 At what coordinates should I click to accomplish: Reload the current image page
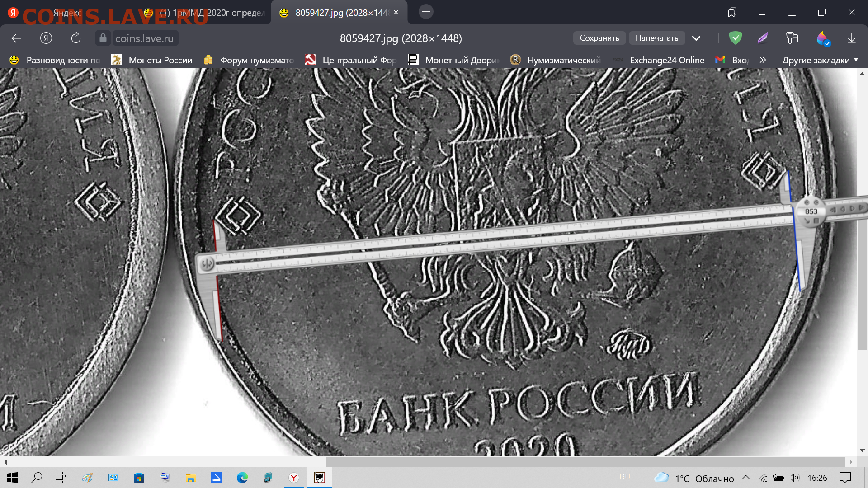[76, 38]
